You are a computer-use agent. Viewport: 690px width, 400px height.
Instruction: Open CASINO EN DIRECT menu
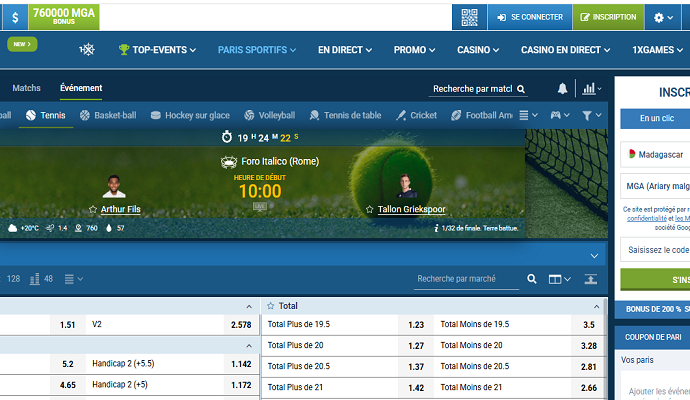coord(565,50)
